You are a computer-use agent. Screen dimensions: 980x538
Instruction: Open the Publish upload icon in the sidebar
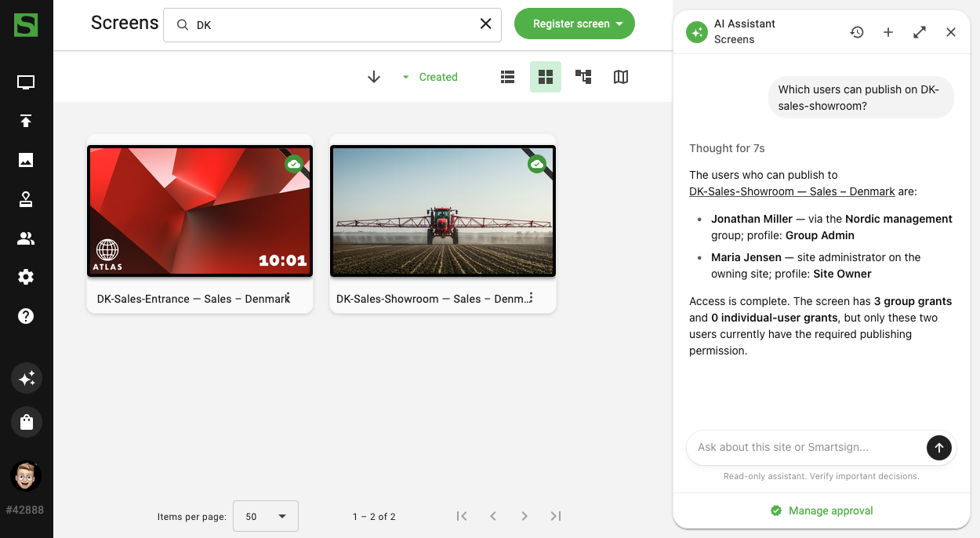[26, 121]
